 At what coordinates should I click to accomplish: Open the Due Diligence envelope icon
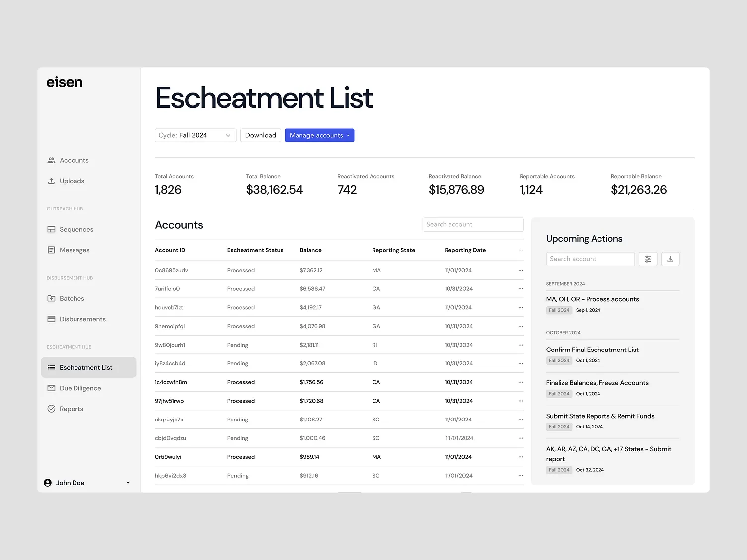52,388
